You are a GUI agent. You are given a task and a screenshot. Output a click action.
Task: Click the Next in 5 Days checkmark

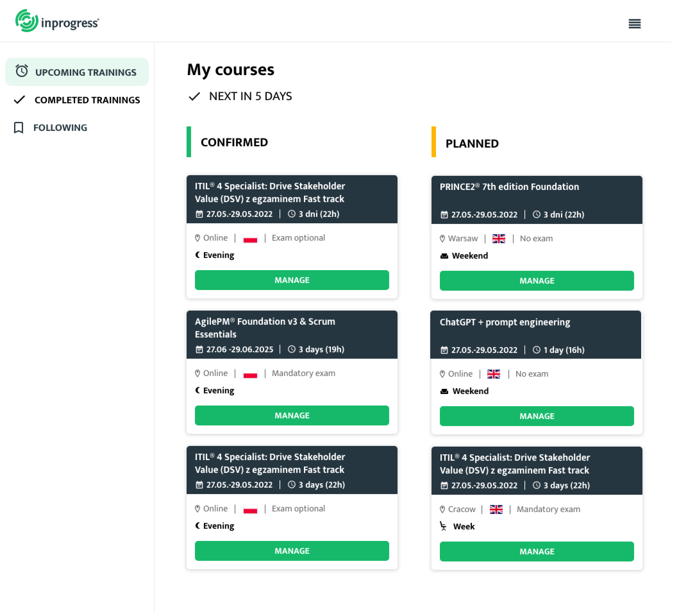[x=194, y=97]
